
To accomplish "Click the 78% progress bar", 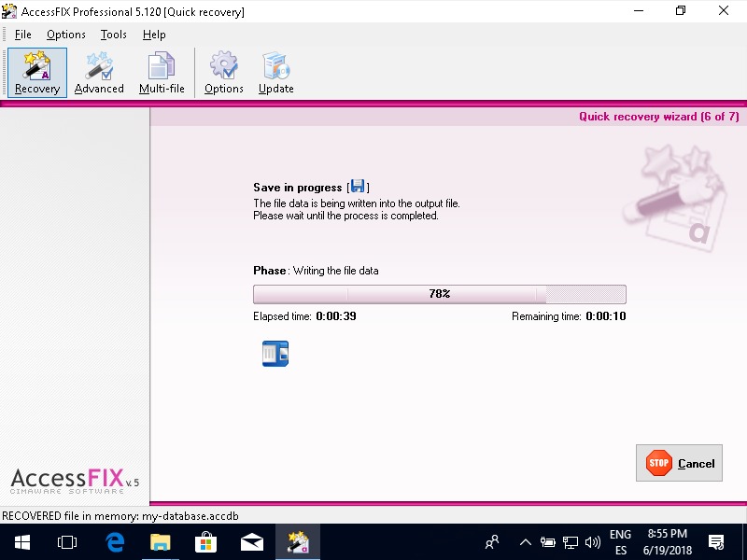I will [x=439, y=294].
